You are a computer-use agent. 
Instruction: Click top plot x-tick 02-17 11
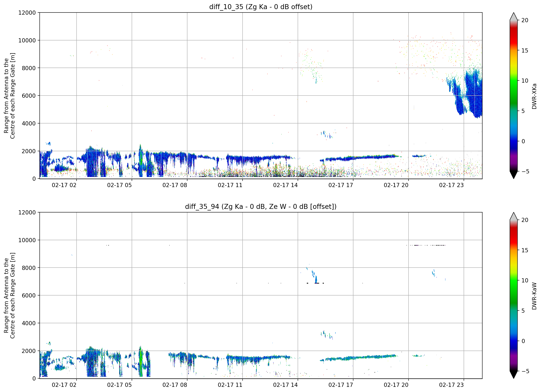[x=230, y=185]
